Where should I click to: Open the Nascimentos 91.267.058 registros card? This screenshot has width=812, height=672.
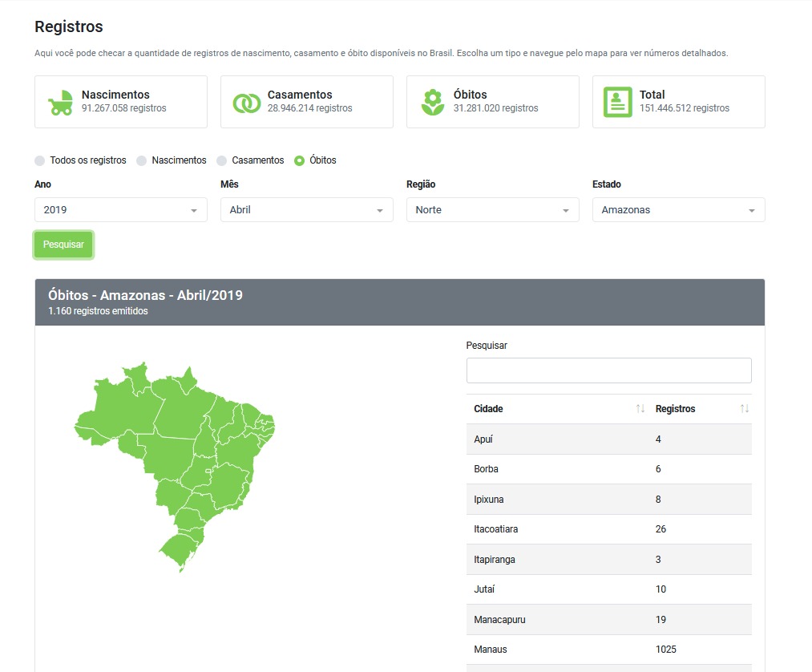coord(121,102)
